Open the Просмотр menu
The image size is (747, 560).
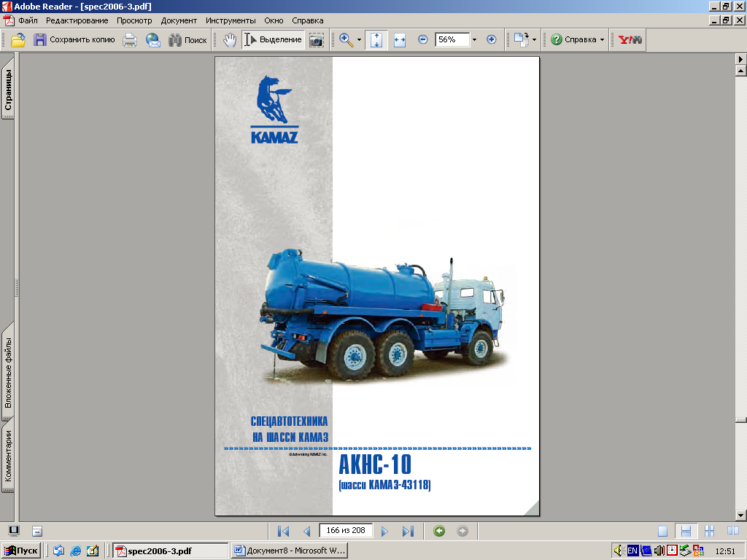point(134,20)
